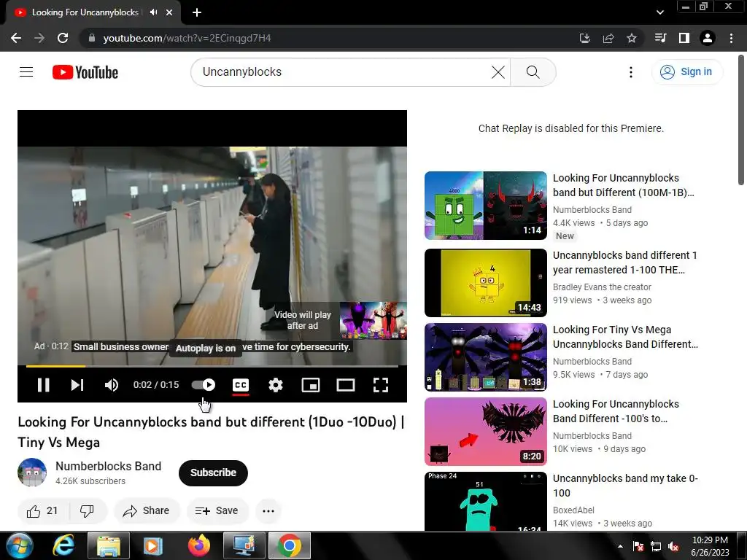The image size is (747, 560).
Task: Open Uncannyblocks band my take 0-100
Action: click(625, 485)
